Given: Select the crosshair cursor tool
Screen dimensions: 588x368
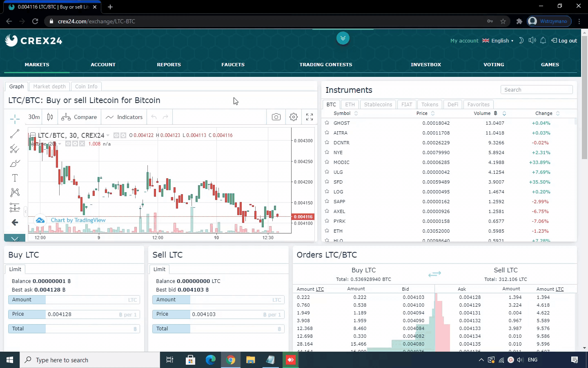Looking at the screenshot, I should (x=15, y=119).
